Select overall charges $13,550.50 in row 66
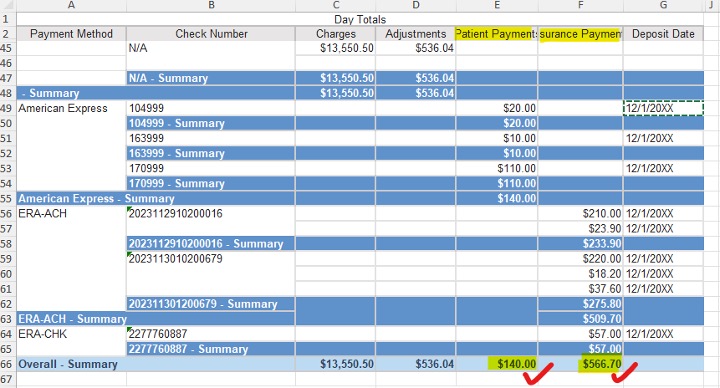The width and height of the screenshot is (720, 388). pyautogui.click(x=336, y=364)
